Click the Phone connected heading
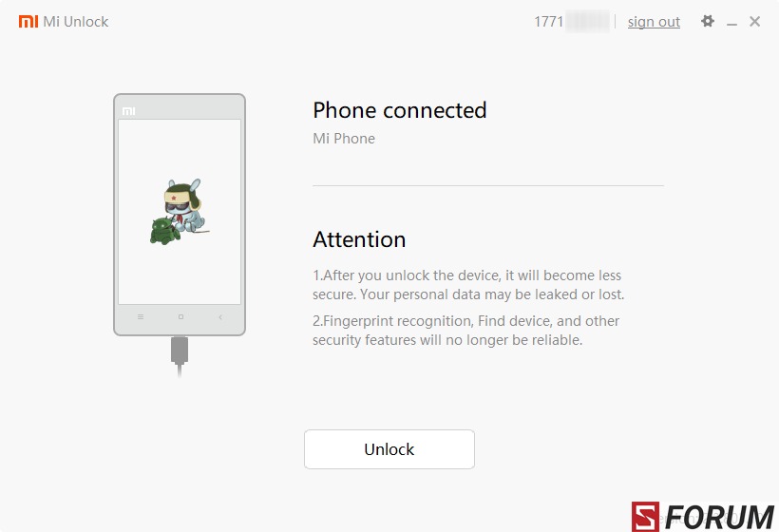 (399, 110)
